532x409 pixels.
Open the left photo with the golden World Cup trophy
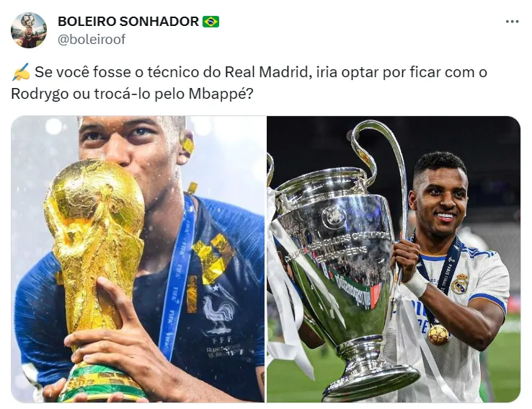pos(138,259)
